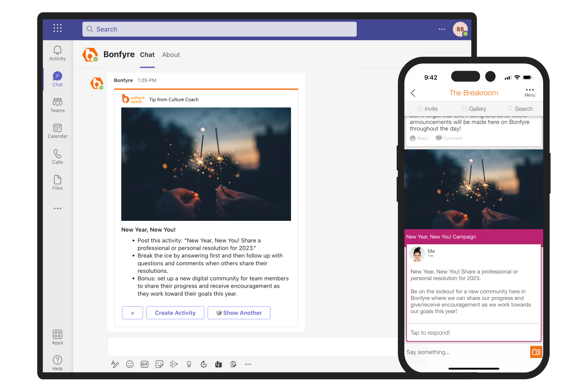The height and width of the screenshot is (392, 588).
Task: Open the sticker picker in compose bar
Action: (159, 364)
